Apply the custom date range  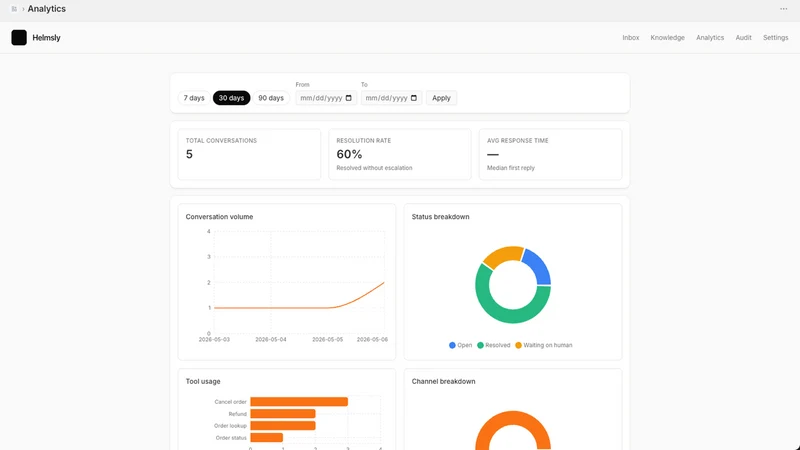(x=441, y=98)
